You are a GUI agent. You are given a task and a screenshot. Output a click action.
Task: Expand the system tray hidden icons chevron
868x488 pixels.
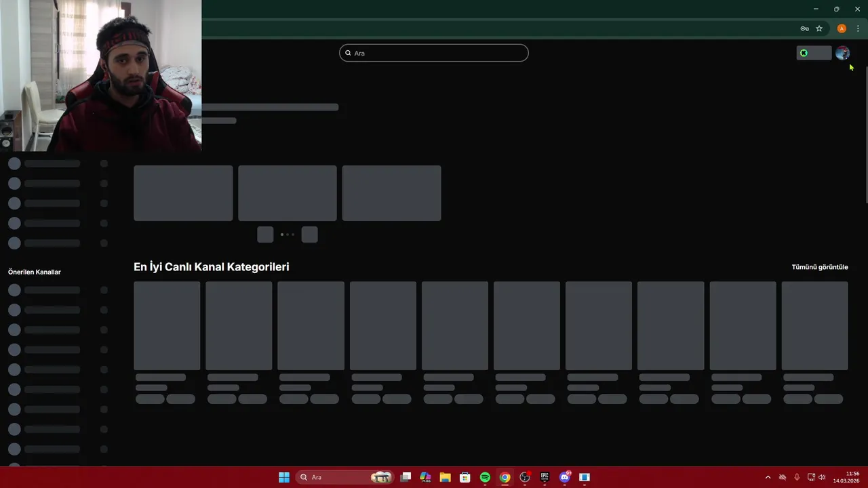tap(768, 477)
